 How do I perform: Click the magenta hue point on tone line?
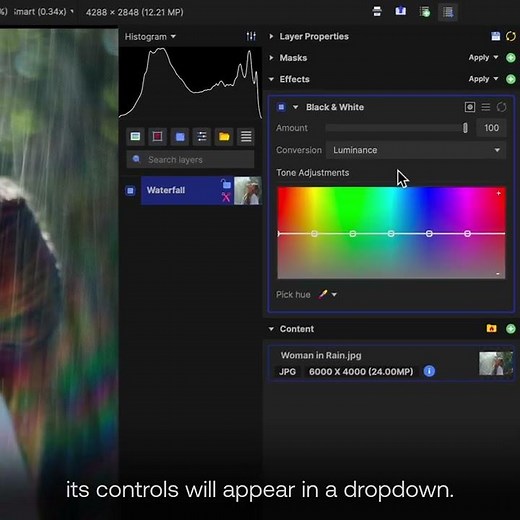[467, 234]
